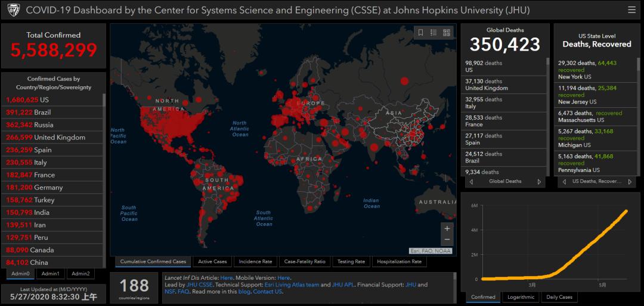Switch chart to Daily Cases view

click(559, 297)
